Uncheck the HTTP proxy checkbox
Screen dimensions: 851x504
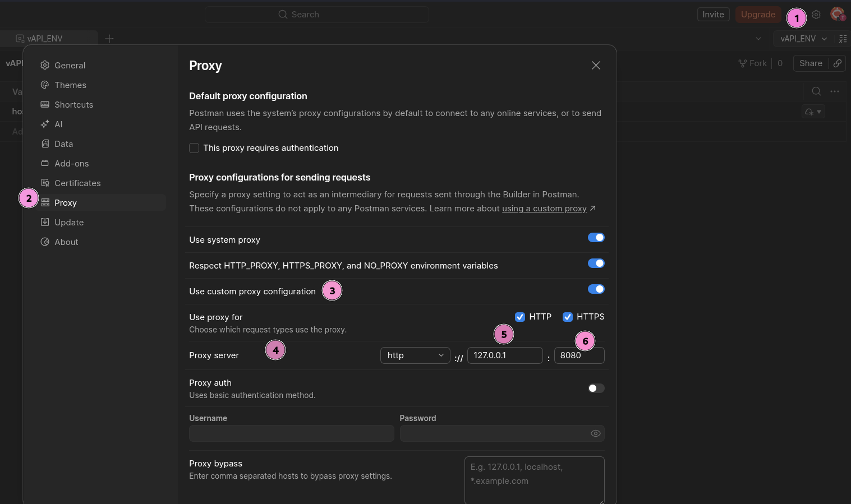[520, 317]
